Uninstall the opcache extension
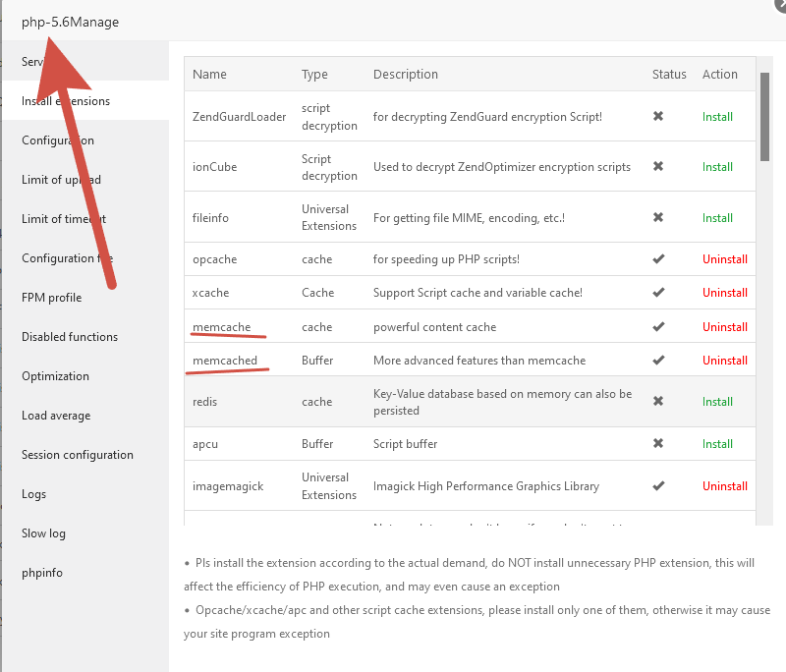Image resolution: width=786 pixels, height=672 pixels. 724,259
